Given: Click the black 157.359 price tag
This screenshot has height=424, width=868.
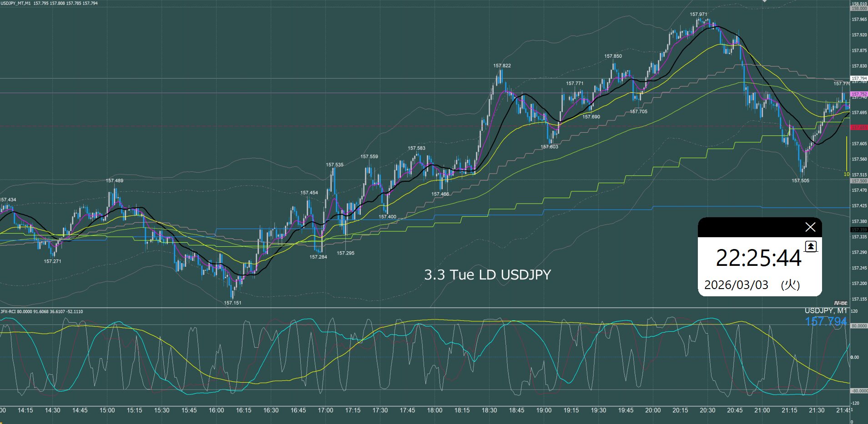Looking at the screenshot, I should point(859,230).
